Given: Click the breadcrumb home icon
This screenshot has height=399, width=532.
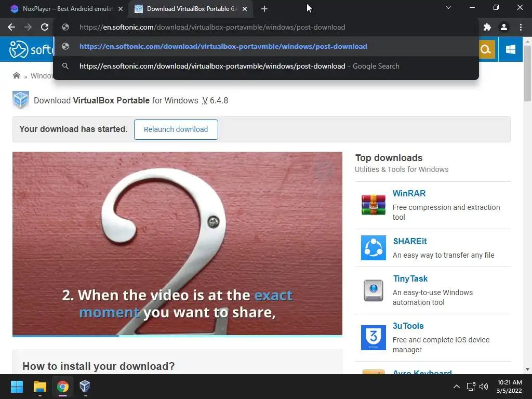Looking at the screenshot, I should point(16,76).
